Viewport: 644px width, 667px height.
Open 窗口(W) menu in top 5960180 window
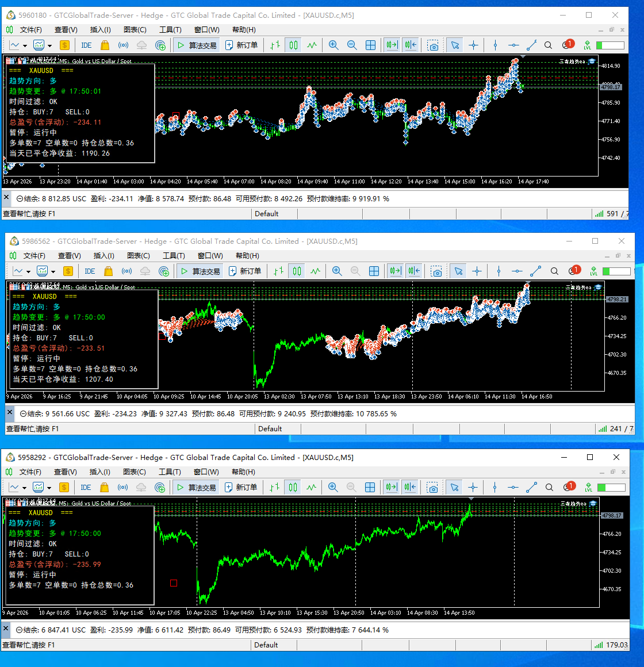coord(207,30)
